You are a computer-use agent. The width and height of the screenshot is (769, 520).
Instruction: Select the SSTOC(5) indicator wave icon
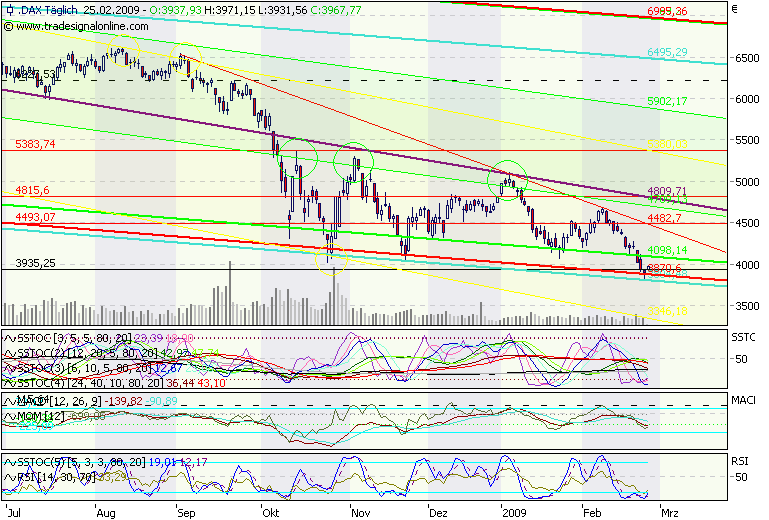click(x=9, y=462)
